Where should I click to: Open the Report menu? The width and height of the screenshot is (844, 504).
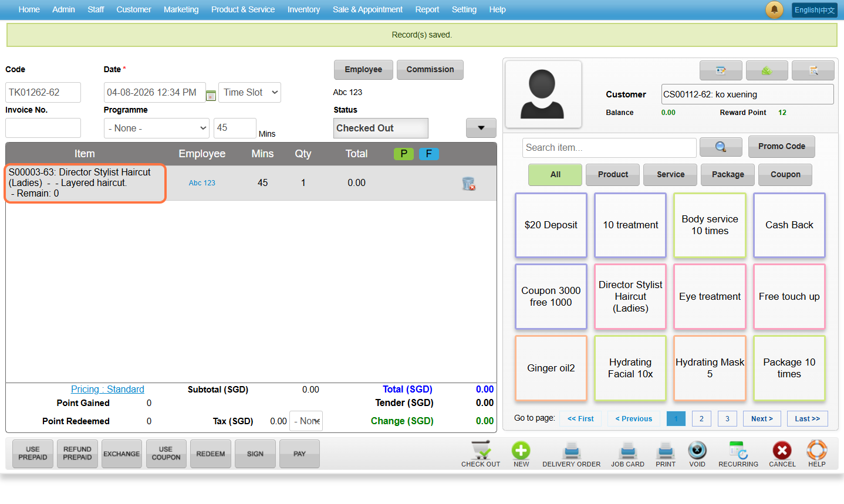pos(427,9)
